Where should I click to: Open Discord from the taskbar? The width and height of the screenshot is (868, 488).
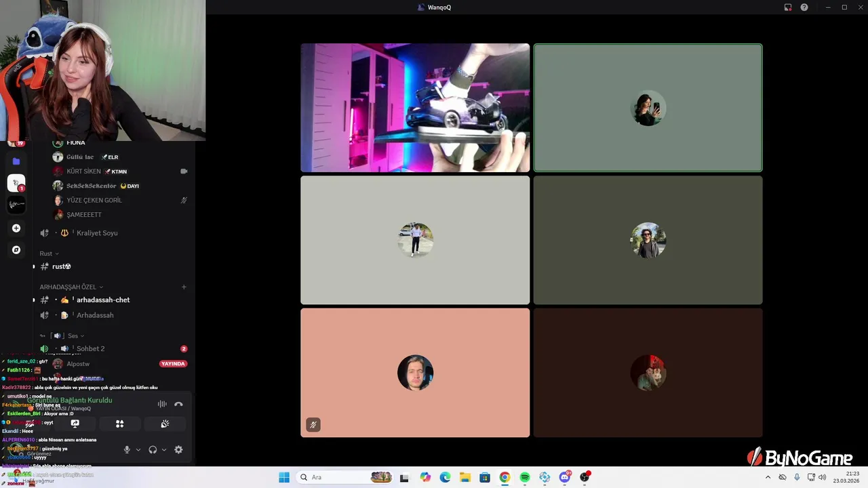565,477
